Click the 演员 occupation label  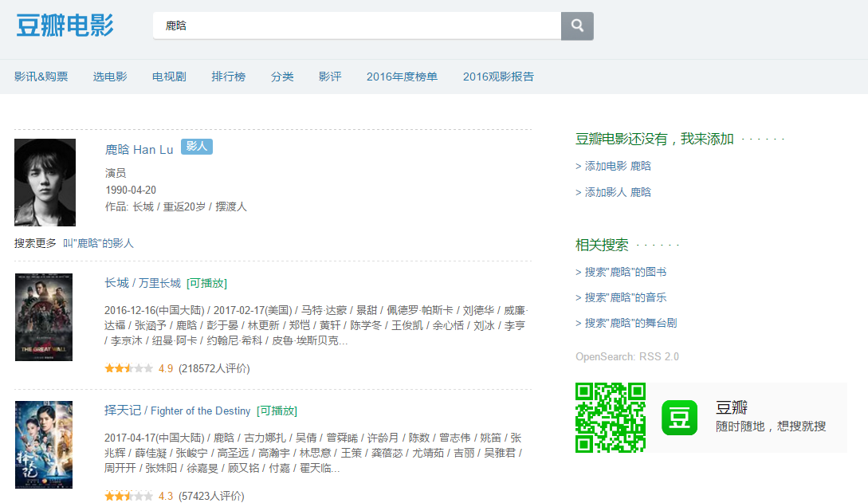coord(116,173)
